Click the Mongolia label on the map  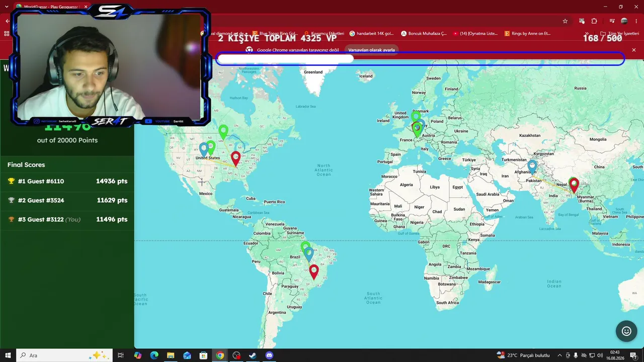point(598,139)
